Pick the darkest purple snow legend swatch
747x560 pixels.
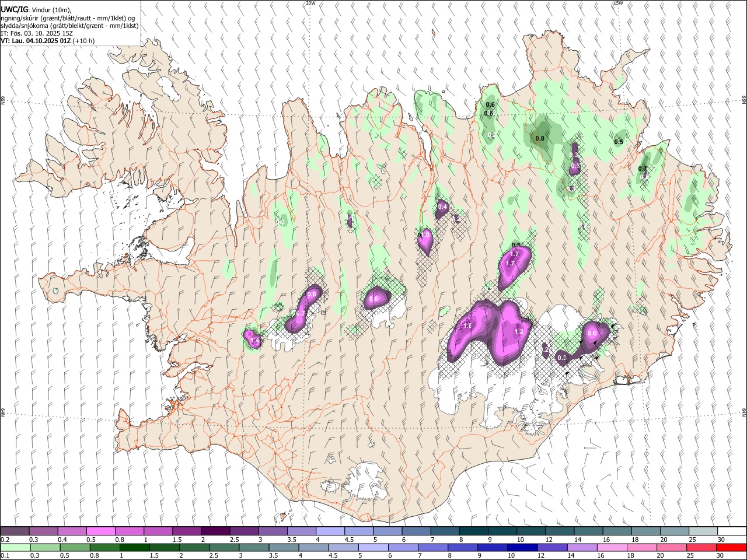click(215, 531)
